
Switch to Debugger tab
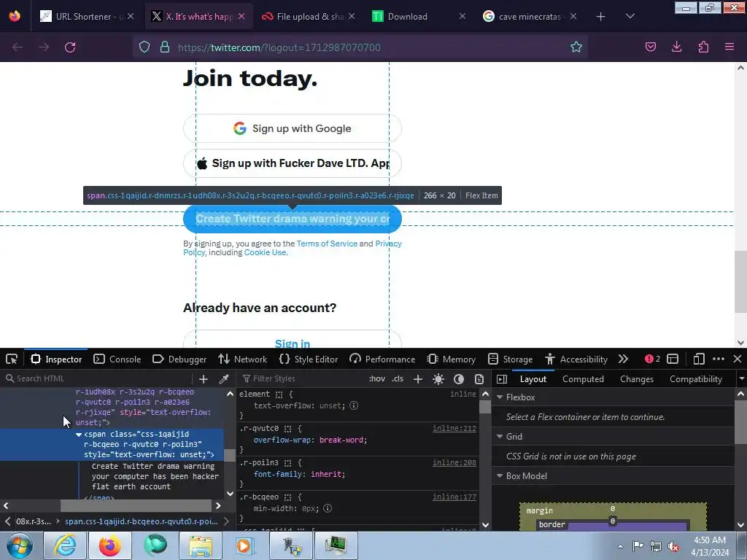coord(179,359)
